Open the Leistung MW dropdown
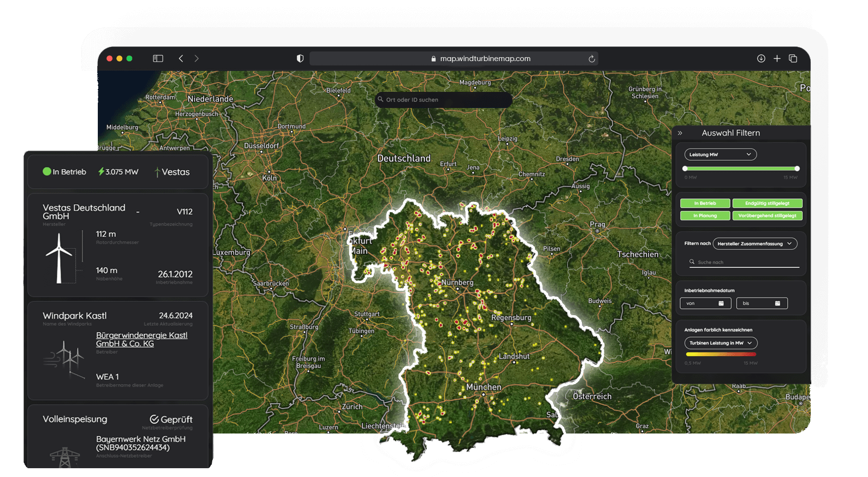Image resolution: width=868 pixels, height=477 pixels. tap(720, 154)
